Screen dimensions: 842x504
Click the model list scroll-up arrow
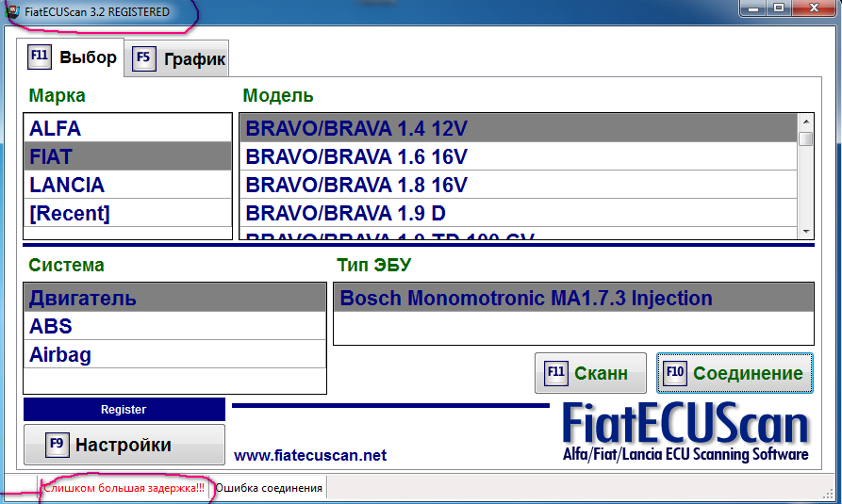click(x=806, y=122)
